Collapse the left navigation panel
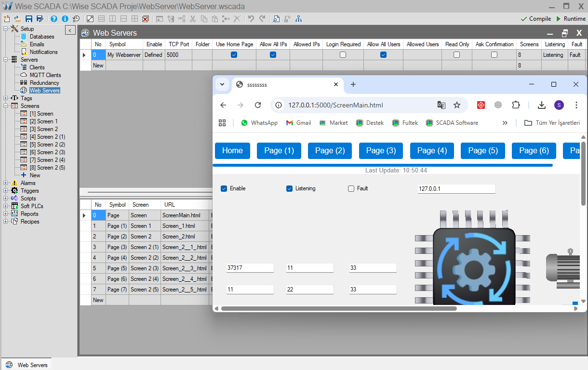Screen dimensions: 588x370 [70, 30]
